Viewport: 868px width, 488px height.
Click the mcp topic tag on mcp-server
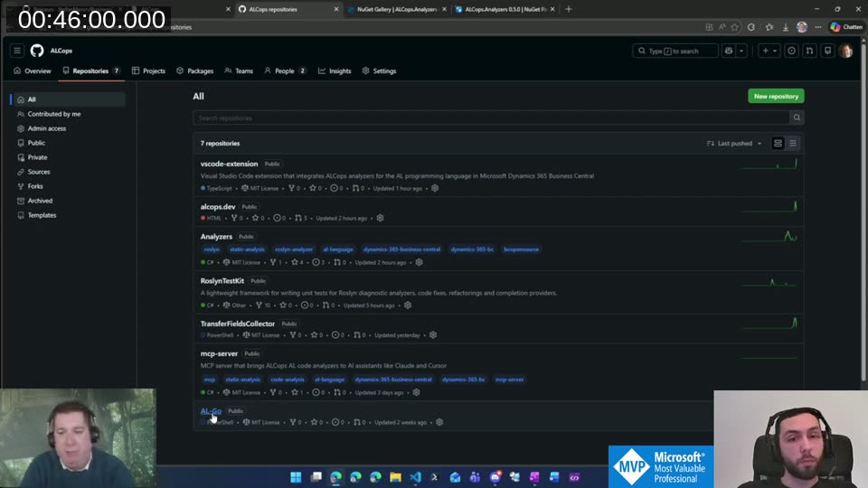pos(209,380)
